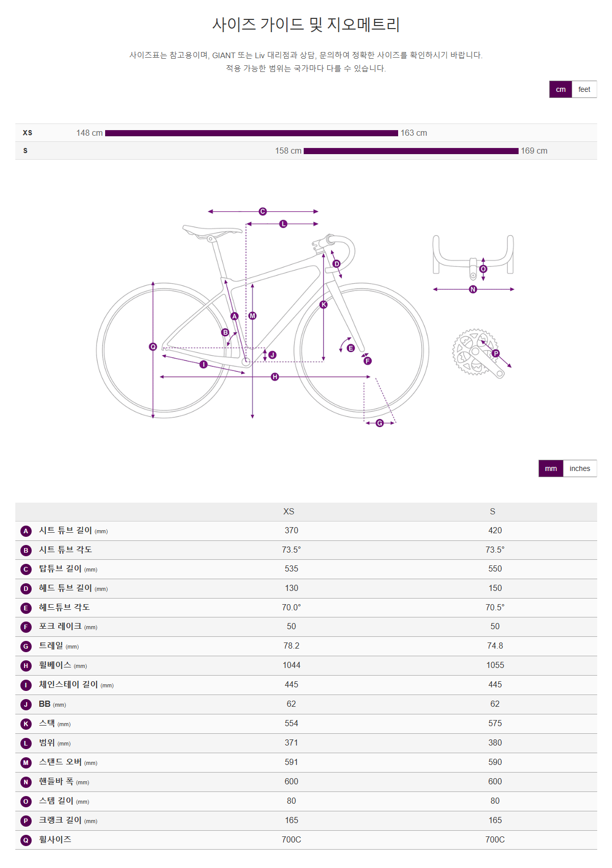Click the H wheelbase marker on diagram
The width and height of the screenshot is (612, 868).
pyautogui.click(x=275, y=377)
